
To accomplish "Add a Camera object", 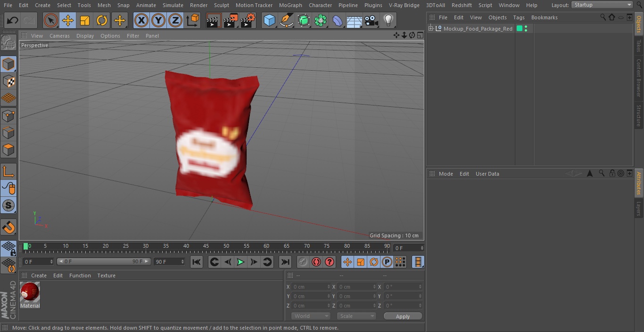I will pyautogui.click(x=372, y=20).
